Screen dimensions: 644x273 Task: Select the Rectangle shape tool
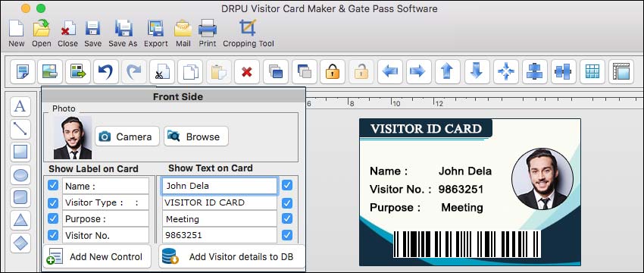click(20, 152)
